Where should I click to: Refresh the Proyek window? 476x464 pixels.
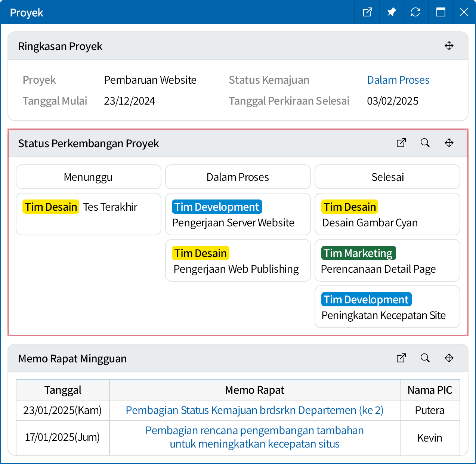click(x=415, y=12)
